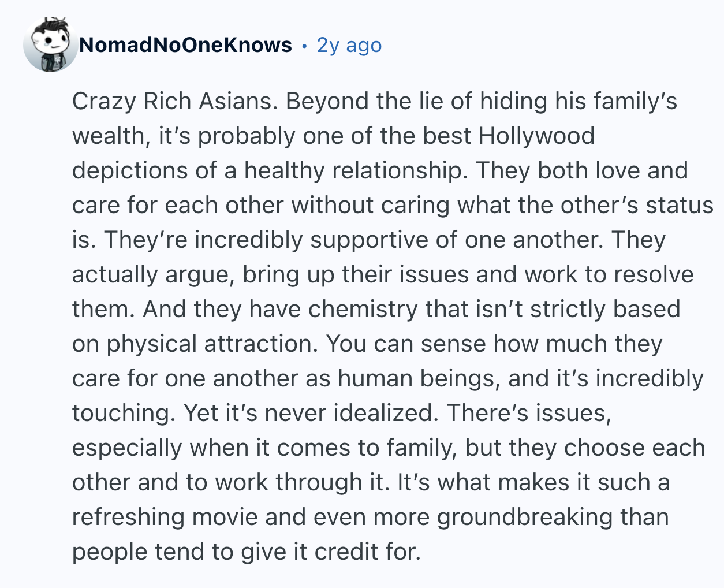Click the phrase "human beings"

416,378
